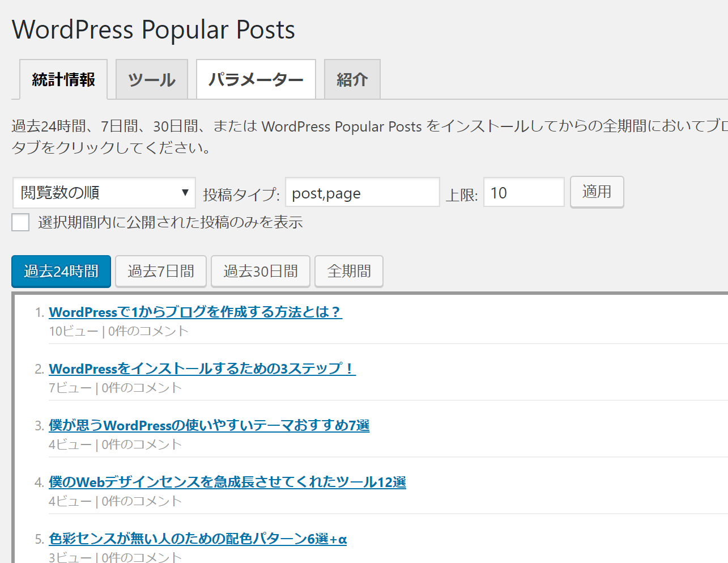Click the 投稿タイプ: label
This screenshot has height=563, width=728.
click(x=241, y=194)
